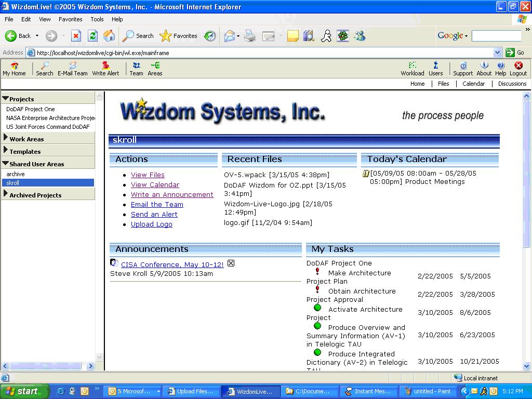Select DoDAF Project One in tree
The width and height of the screenshot is (532, 399).
pos(31,109)
